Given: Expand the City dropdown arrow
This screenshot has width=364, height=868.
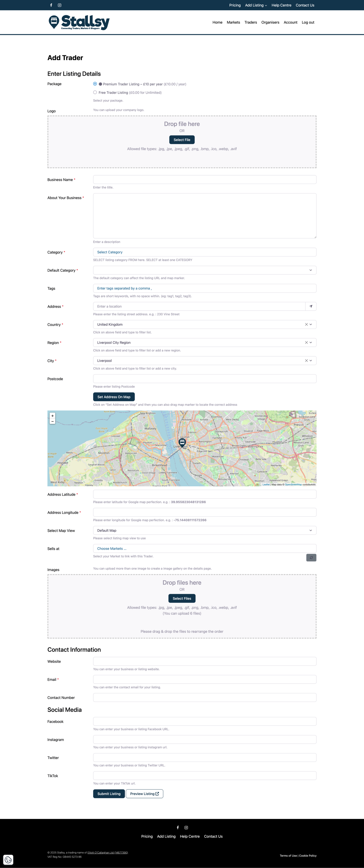Looking at the screenshot, I should tap(311, 361).
